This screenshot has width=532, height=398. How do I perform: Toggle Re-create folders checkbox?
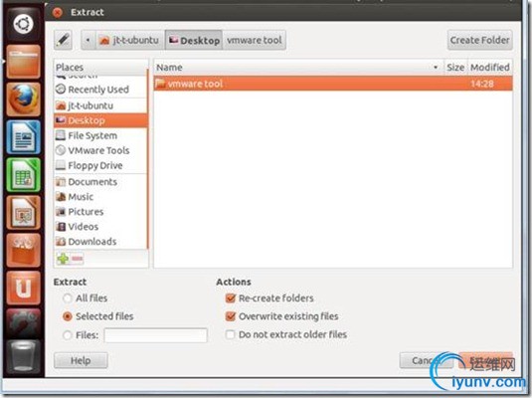coord(231,298)
